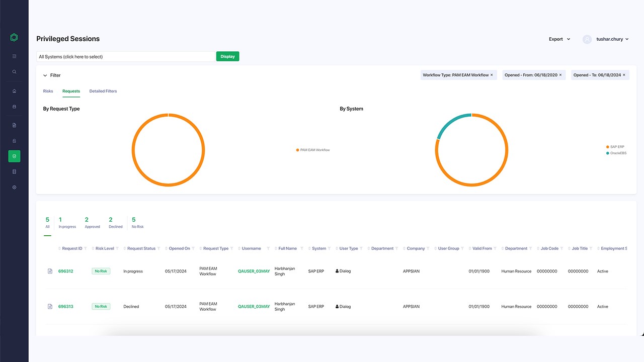Image resolution: width=644 pixels, height=362 pixels.
Task: Select the In progress count tab
Action: 67,223
